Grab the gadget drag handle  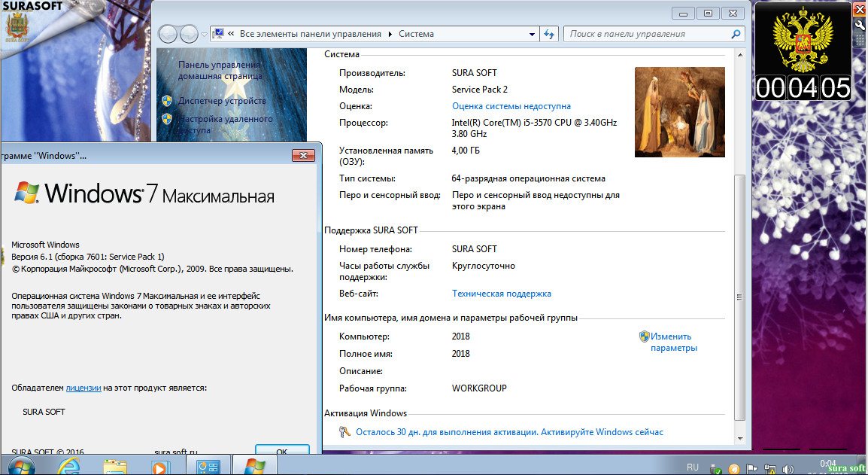(860, 41)
